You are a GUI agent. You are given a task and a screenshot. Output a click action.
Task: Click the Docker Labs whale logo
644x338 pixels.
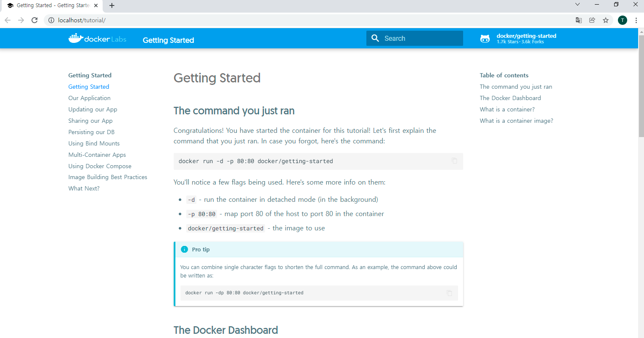[97, 39]
